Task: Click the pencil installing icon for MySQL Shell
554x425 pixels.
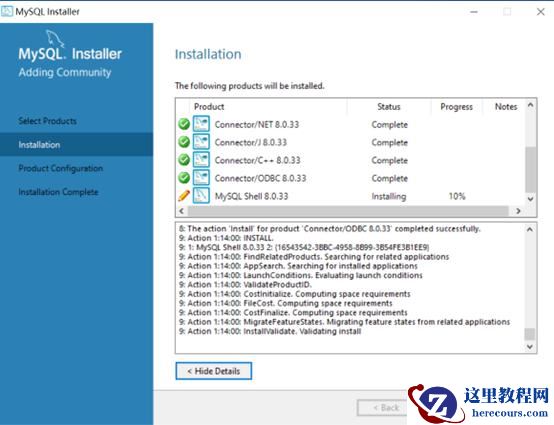Action: tap(184, 195)
